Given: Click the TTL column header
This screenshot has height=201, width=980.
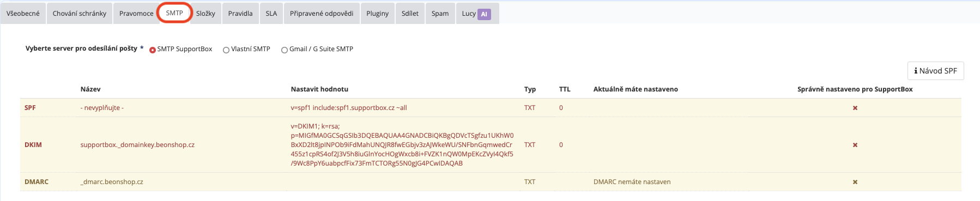Looking at the screenshot, I should click(x=565, y=89).
